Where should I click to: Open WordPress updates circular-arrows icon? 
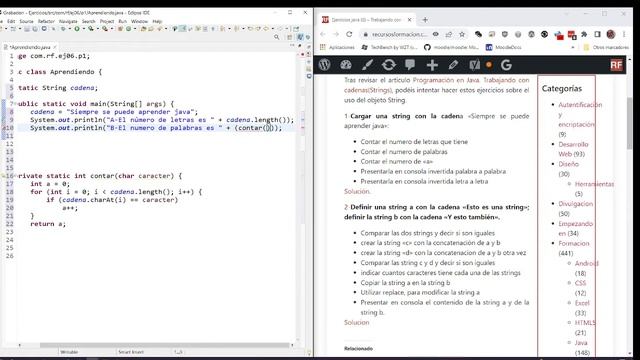coord(389,64)
